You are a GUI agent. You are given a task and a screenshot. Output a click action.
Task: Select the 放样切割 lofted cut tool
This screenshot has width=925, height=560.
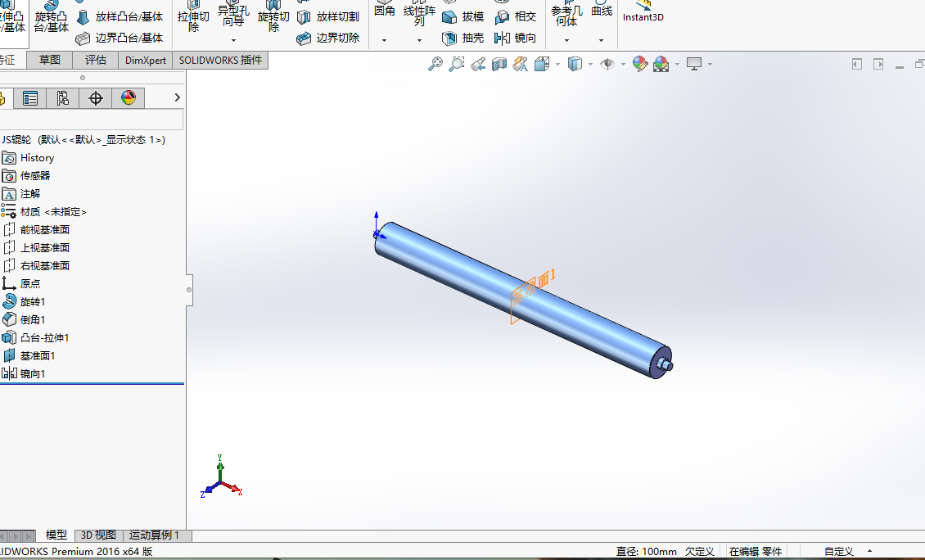328,17
